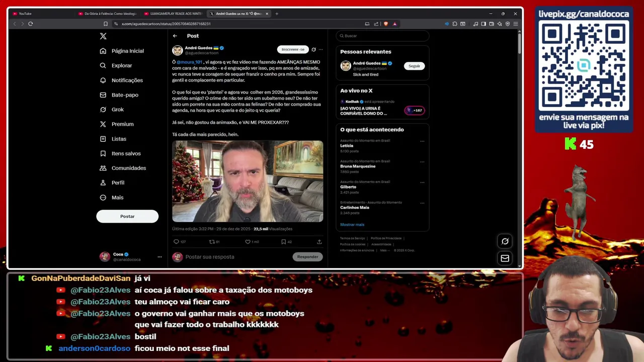The image size is (644, 362).
Task: Open the Itens salvos bookmark icon
Action: [x=103, y=153]
